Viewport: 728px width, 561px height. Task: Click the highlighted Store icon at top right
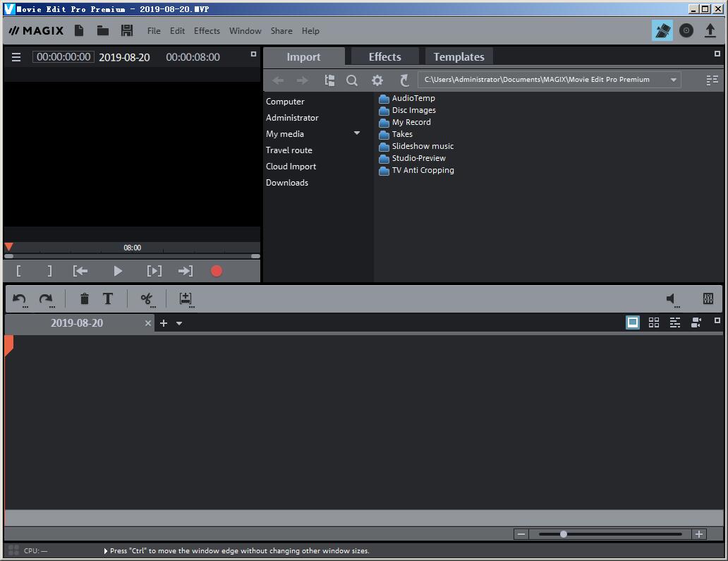[x=662, y=30]
